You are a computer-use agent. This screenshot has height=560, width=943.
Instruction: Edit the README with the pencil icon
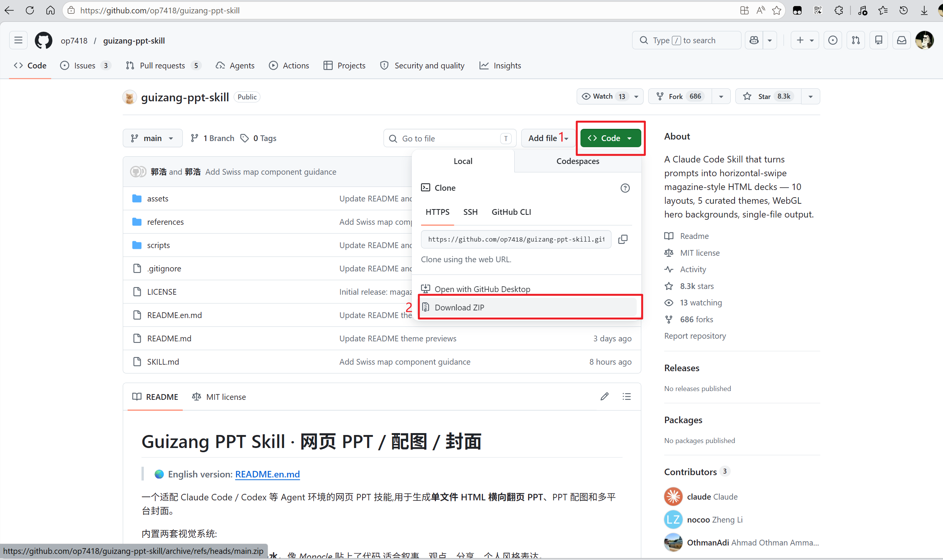(604, 397)
